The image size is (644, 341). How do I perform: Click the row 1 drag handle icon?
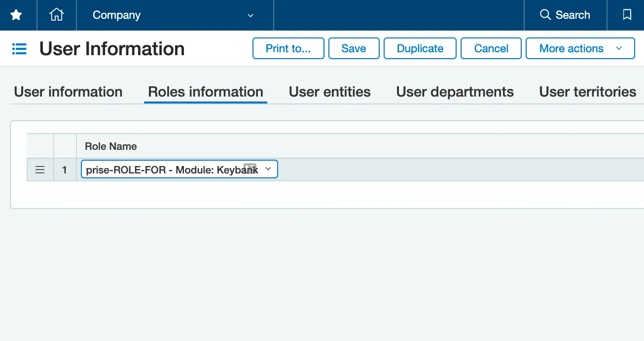[40, 170]
